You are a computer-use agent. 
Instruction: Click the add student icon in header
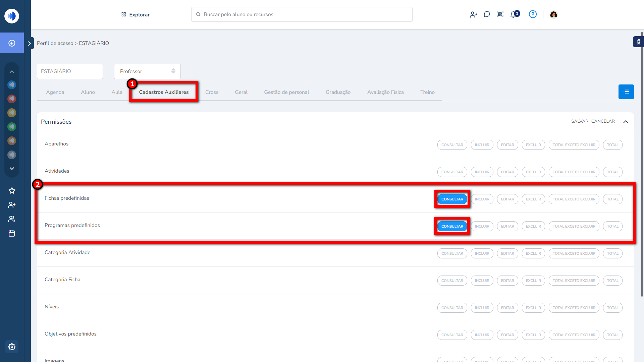point(473,14)
